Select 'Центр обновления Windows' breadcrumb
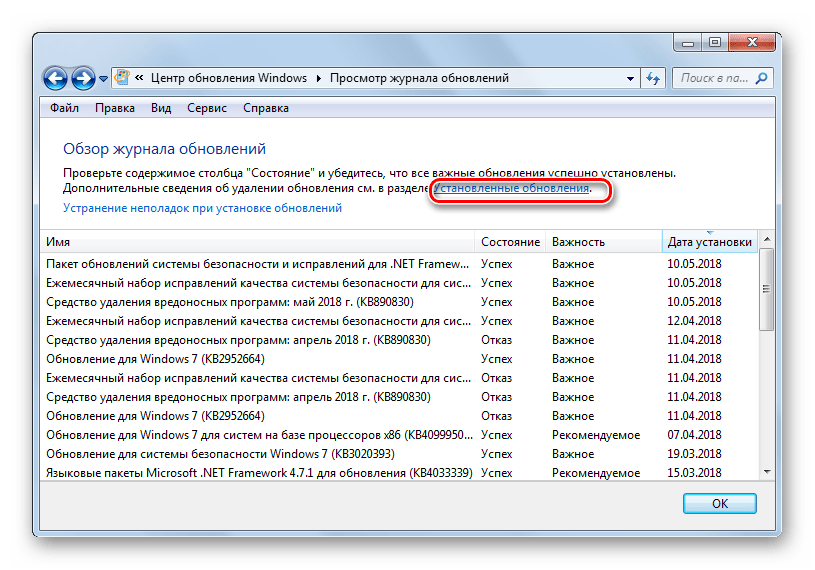Screen dimensions: 815x570 (x=229, y=78)
